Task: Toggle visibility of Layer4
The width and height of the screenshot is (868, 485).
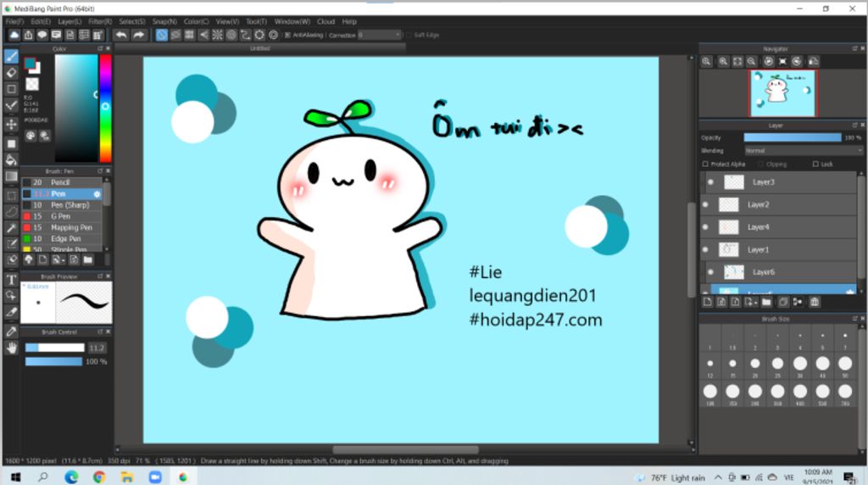Action: [x=705, y=227]
